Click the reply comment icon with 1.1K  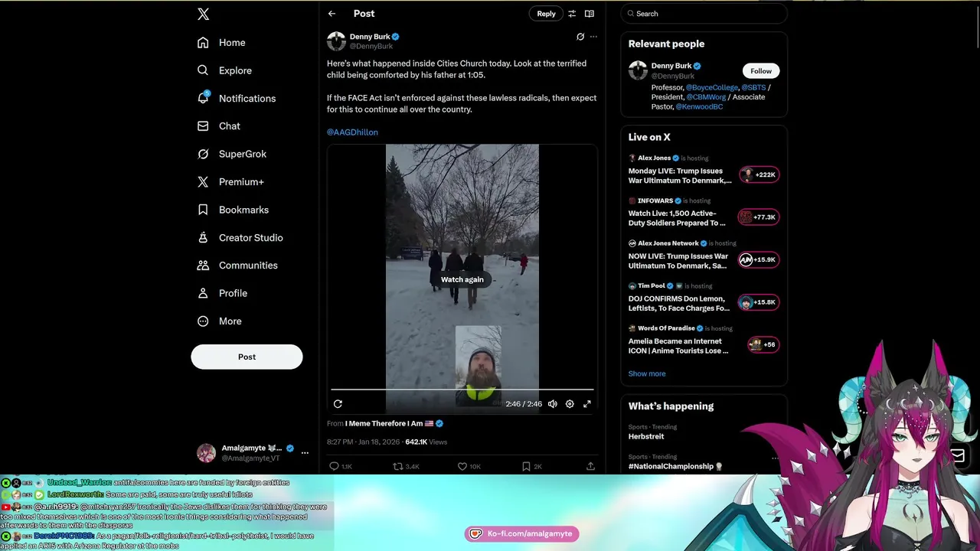coord(340,466)
